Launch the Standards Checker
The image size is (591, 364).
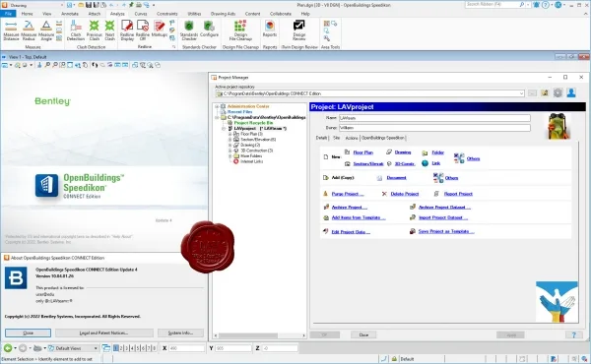click(189, 30)
